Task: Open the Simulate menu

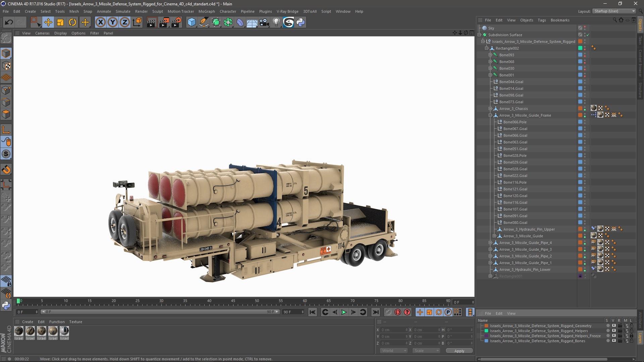Action: click(x=123, y=11)
